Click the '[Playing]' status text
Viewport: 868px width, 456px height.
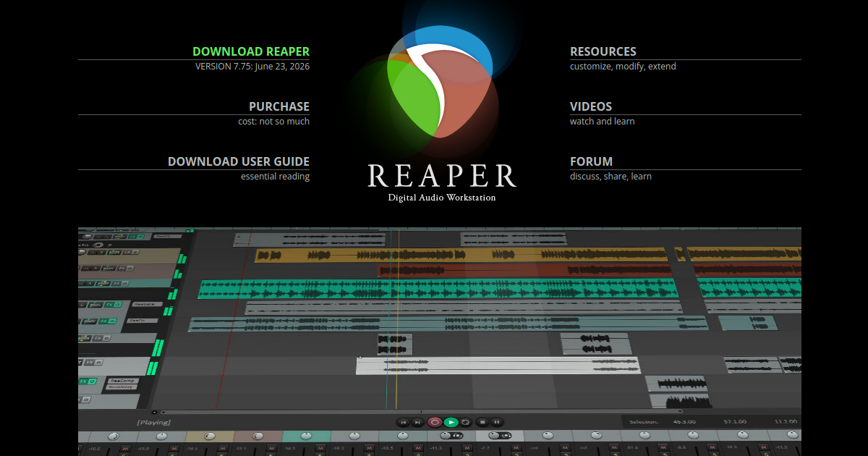[153, 422]
